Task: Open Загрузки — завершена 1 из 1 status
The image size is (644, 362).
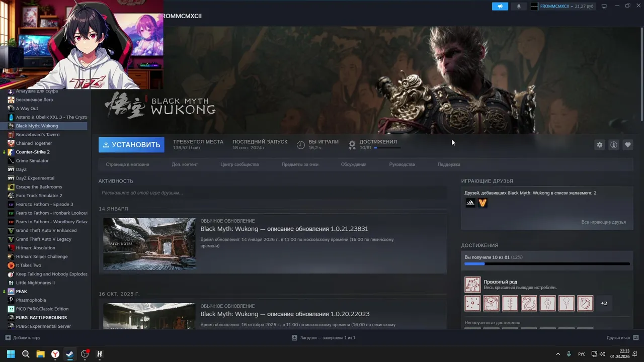Action: pyautogui.click(x=328, y=337)
